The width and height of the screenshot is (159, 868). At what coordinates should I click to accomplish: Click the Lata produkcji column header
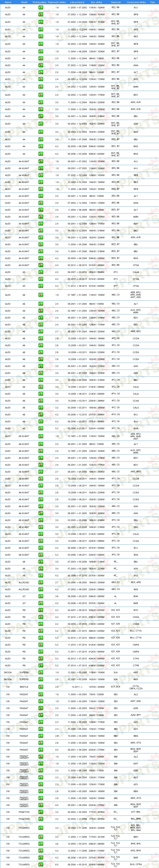coord(77,2)
